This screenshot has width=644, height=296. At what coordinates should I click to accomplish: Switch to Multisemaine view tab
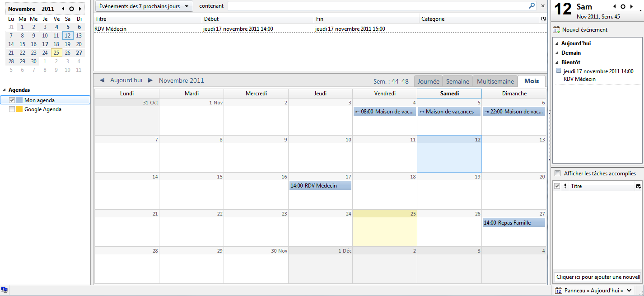[x=495, y=81]
